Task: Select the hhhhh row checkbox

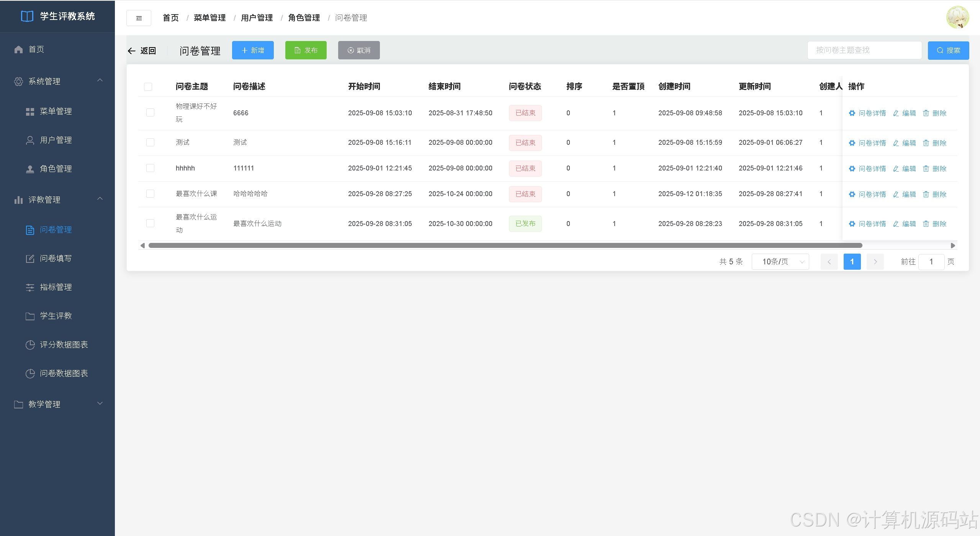Action: pyautogui.click(x=150, y=168)
